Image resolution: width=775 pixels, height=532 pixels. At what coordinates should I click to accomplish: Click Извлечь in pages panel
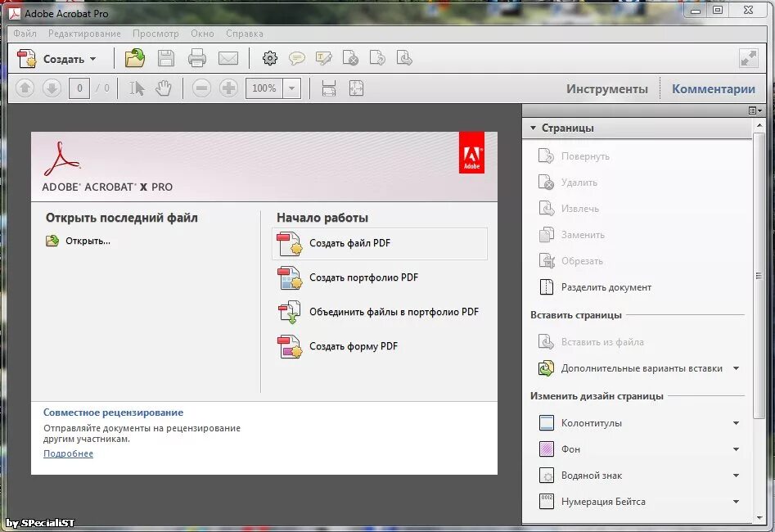coord(569,209)
